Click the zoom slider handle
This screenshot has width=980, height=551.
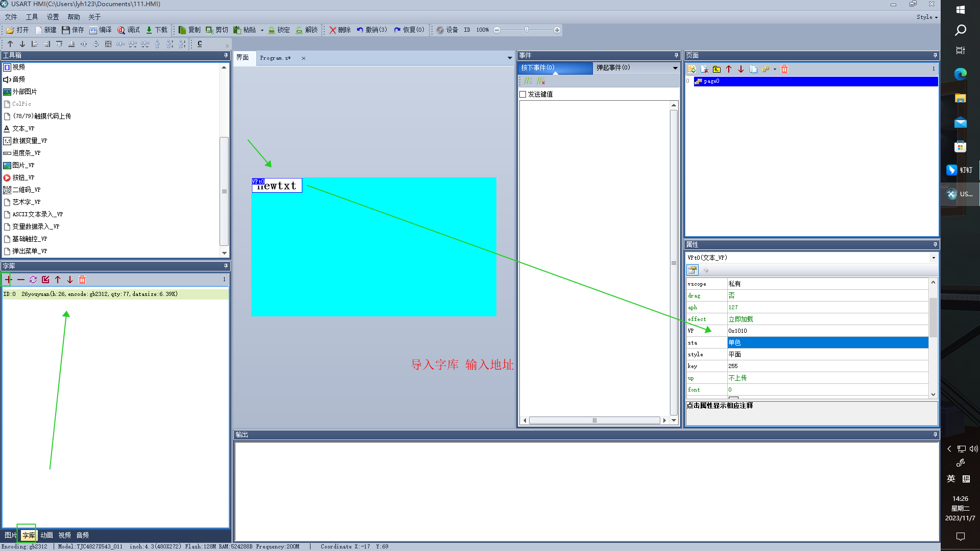click(x=527, y=30)
